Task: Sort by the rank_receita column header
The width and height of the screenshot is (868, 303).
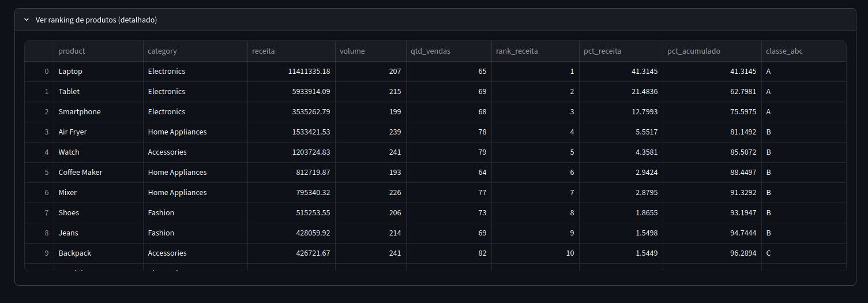Action: 535,51
